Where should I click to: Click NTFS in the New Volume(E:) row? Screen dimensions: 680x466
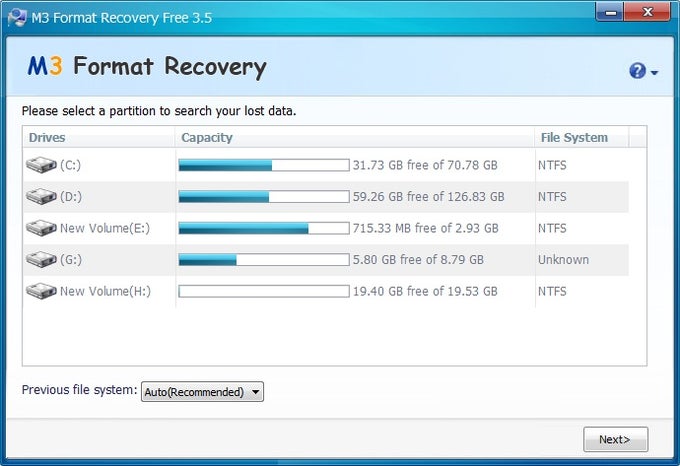[x=552, y=228]
